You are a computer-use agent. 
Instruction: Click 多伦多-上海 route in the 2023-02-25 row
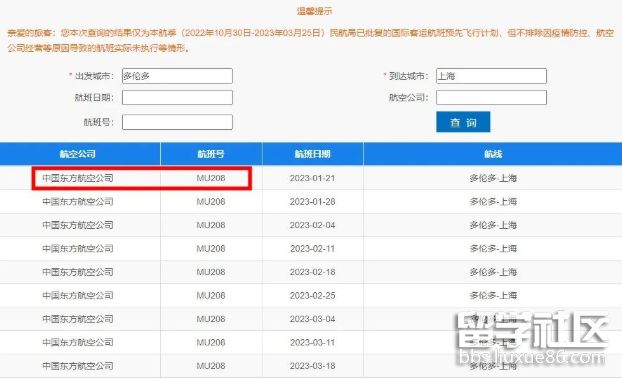493,295
